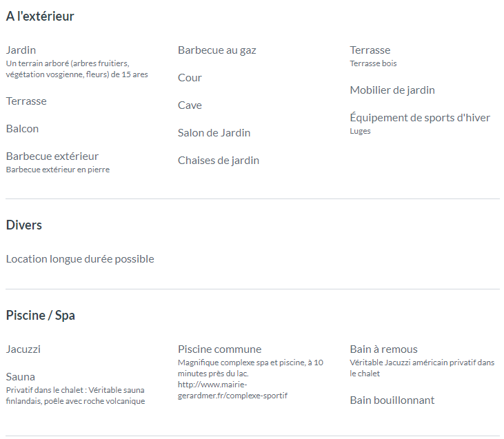
Task: Click the Bain à remous label
Action: pos(383,349)
